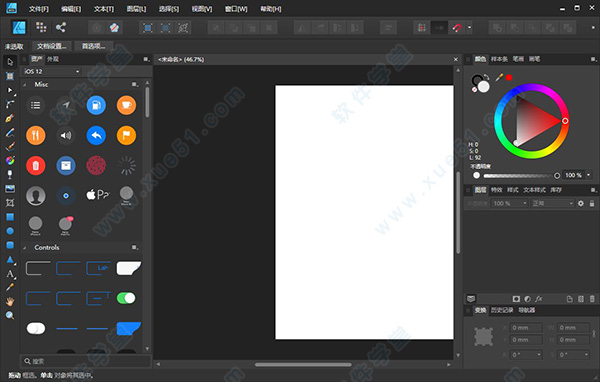Open the layer opacity 100 % dropdown
This screenshot has height=382, width=600.
tap(525, 203)
